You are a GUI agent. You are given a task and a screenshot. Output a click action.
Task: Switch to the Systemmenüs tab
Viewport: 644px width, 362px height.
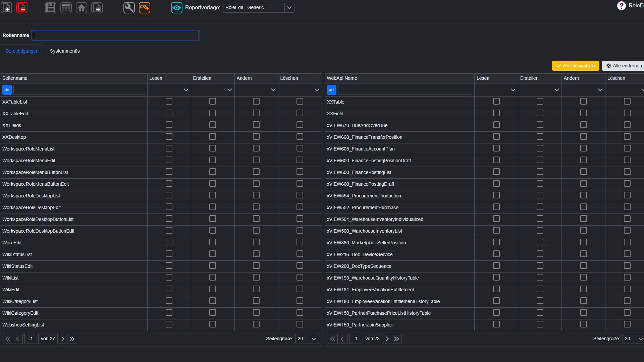point(65,51)
